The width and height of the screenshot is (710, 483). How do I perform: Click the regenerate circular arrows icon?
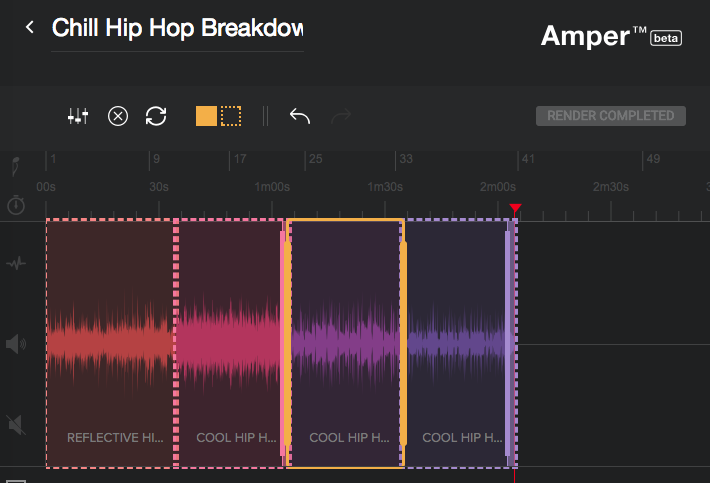point(156,116)
